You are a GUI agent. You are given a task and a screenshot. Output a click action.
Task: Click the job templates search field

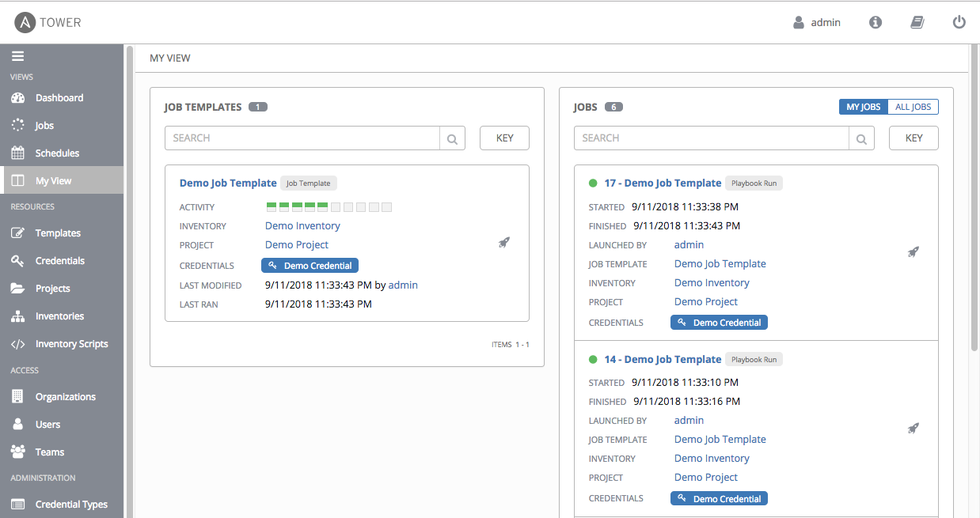[x=302, y=138]
